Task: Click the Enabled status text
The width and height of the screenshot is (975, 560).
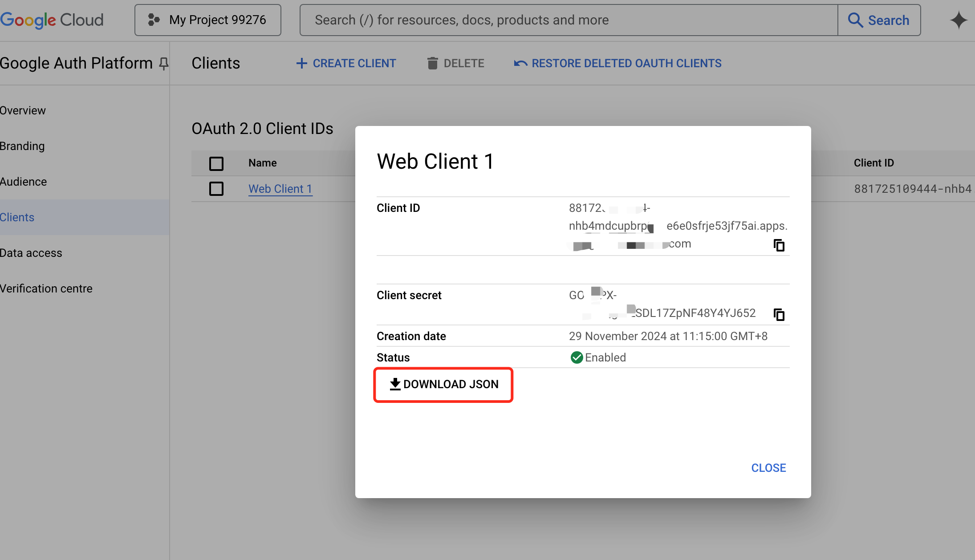Action: click(x=605, y=357)
